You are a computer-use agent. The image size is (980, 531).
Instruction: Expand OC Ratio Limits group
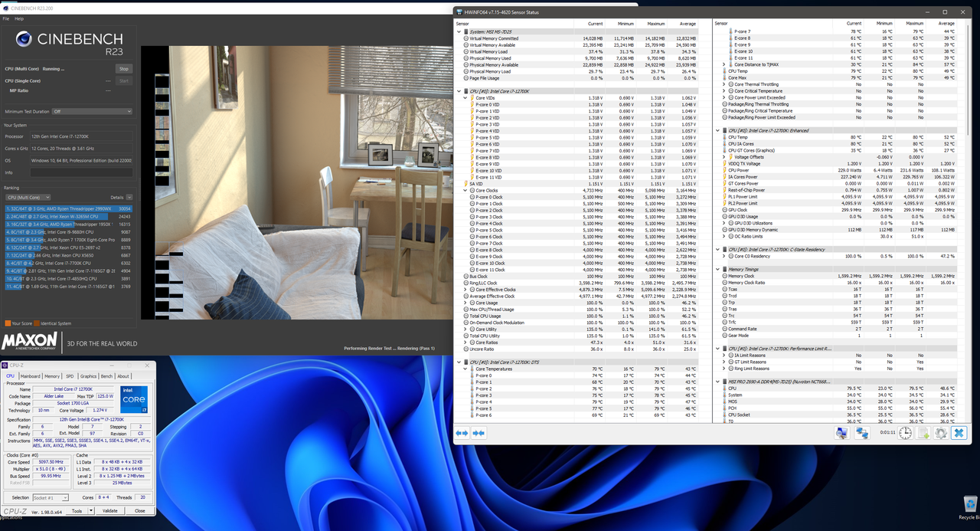tap(724, 236)
